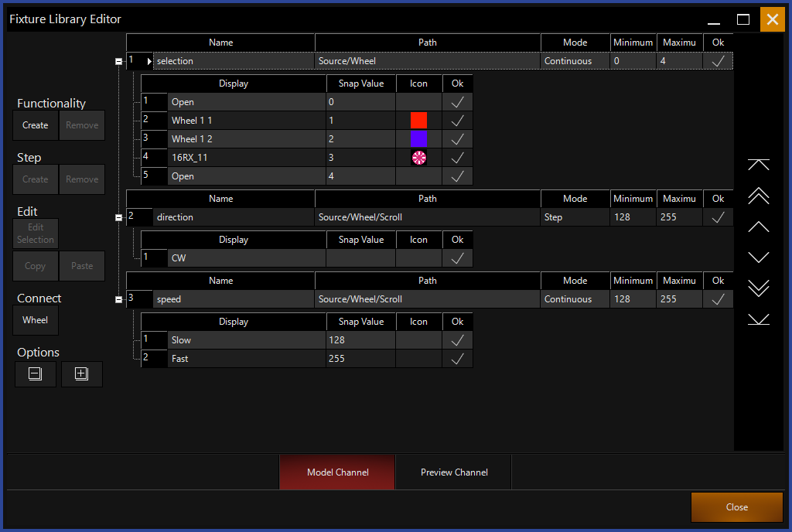Collapse the speed functionality tree node
This screenshot has height=532, width=792.
pyautogui.click(x=118, y=300)
